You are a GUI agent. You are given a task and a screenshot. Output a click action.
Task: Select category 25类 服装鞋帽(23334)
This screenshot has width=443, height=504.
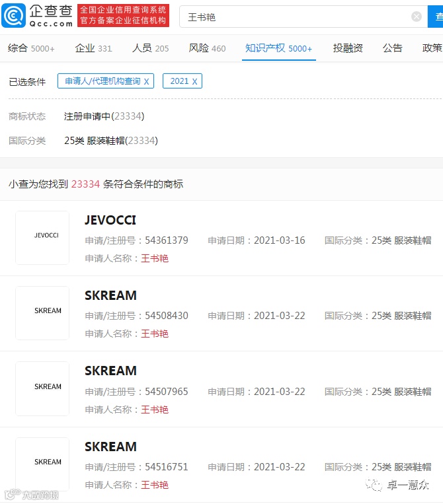(111, 141)
